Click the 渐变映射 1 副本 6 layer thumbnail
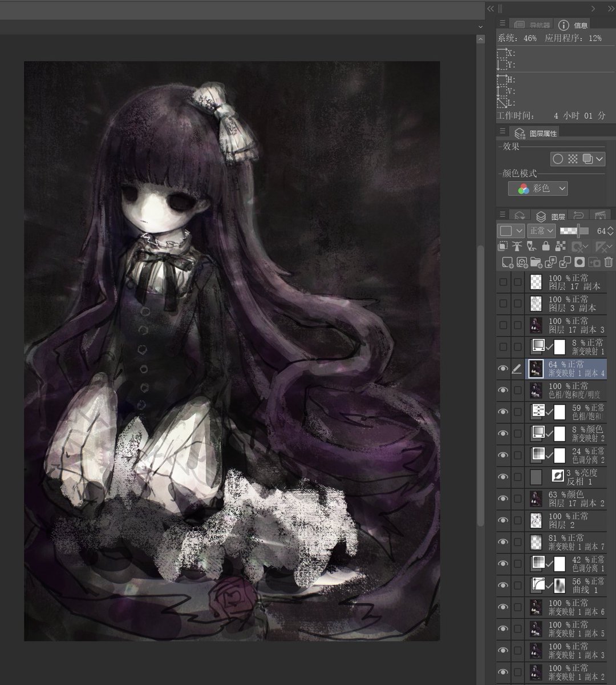The width and height of the screenshot is (616, 685). [x=536, y=607]
